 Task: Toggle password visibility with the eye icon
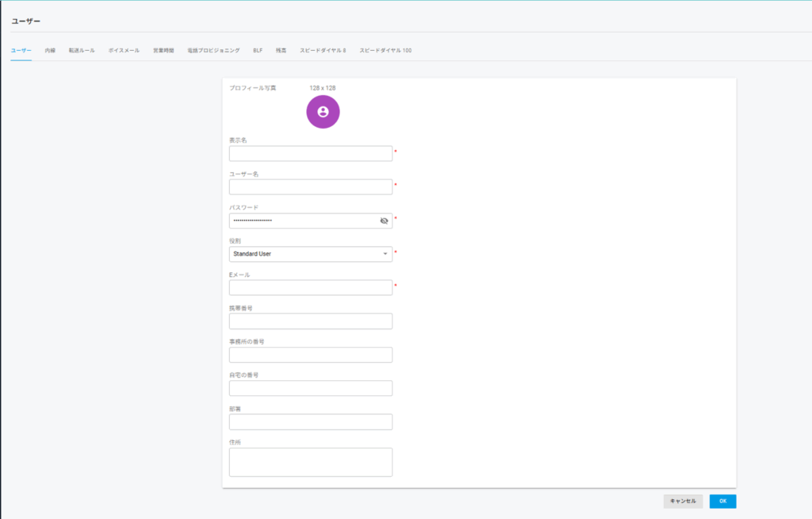pyautogui.click(x=384, y=221)
